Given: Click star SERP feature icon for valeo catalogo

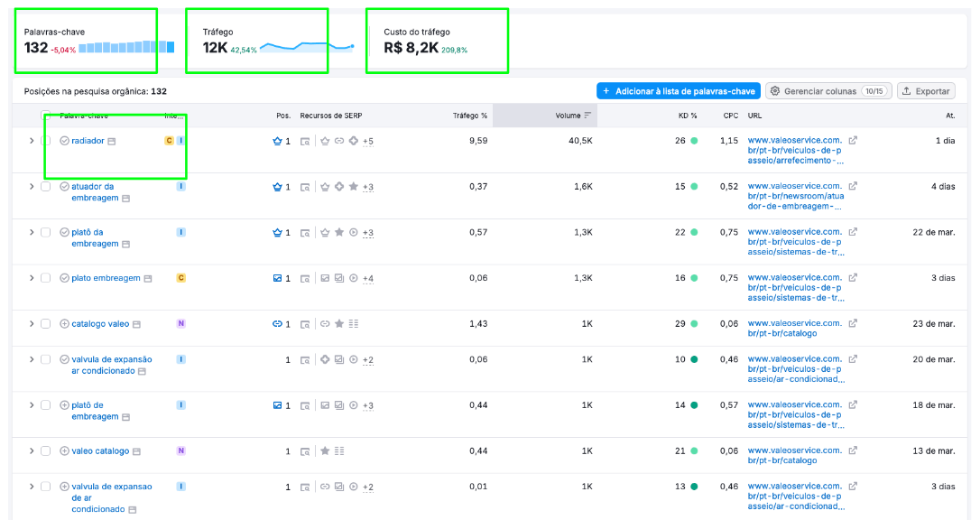Looking at the screenshot, I should coord(325,450).
